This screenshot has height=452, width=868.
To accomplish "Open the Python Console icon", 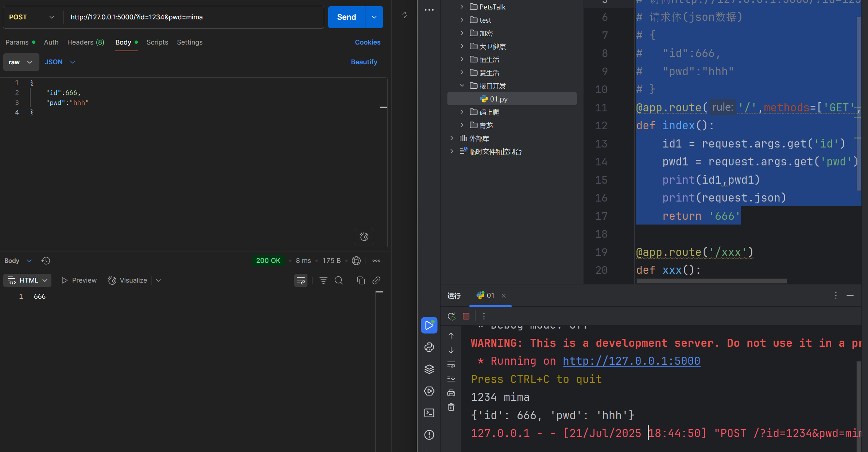I will point(429,347).
